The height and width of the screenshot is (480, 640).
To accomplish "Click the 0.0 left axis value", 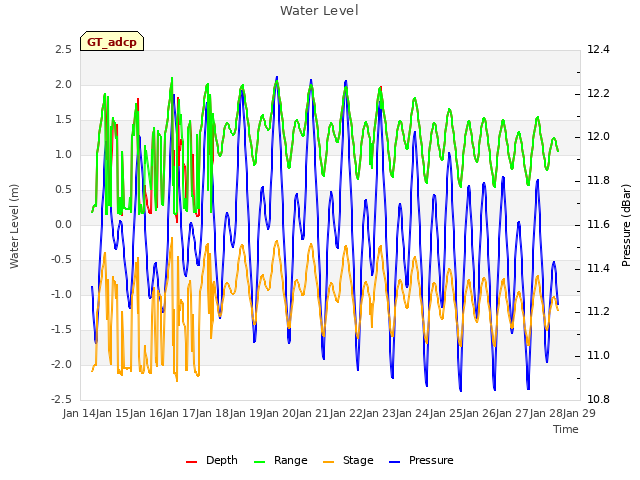I will [63, 224].
